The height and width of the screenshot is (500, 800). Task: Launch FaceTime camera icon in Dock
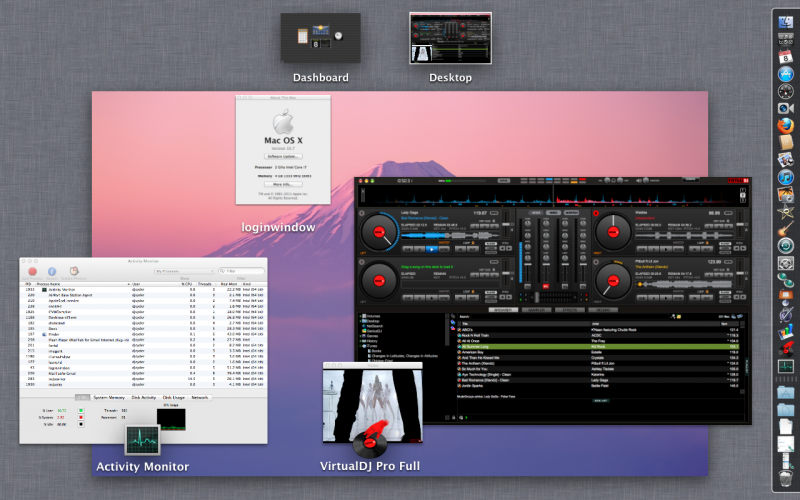pyautogui.click(x=786, y=108)
